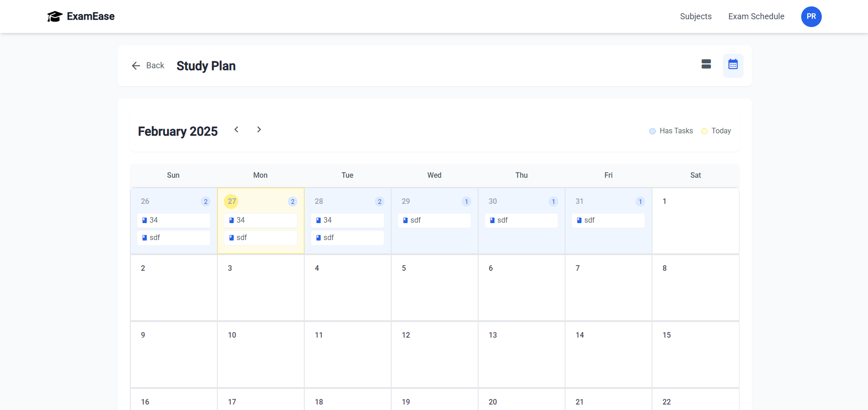This screenshot has width=868, height=410.
Task: Click the Today legend label
Action: click(x=721, y=131)
